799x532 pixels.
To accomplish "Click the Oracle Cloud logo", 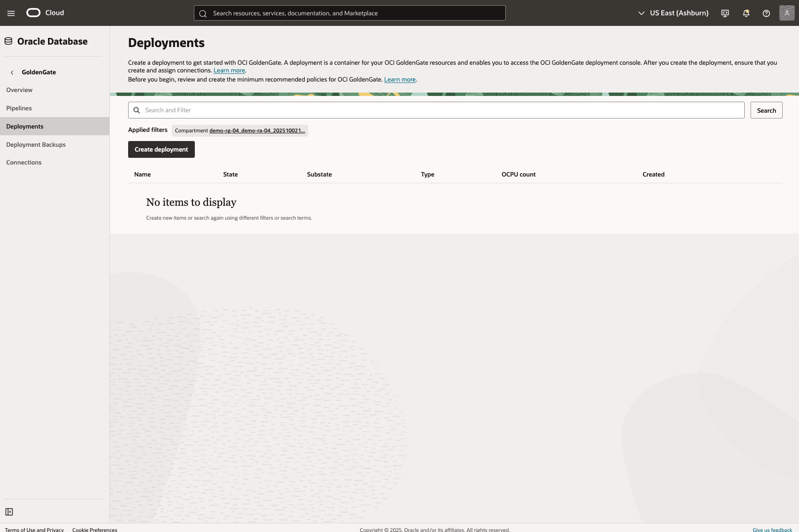I will click(33, 12).
